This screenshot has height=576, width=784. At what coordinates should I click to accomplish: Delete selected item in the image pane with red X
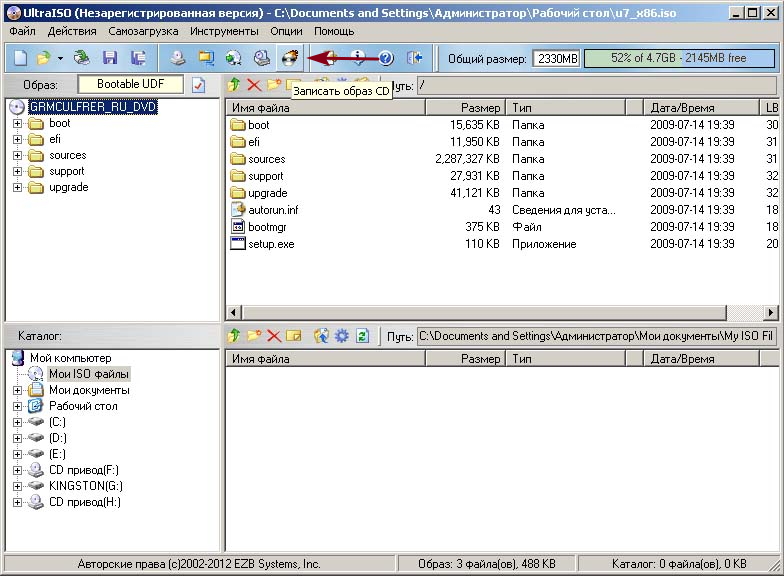click(254, 85)
